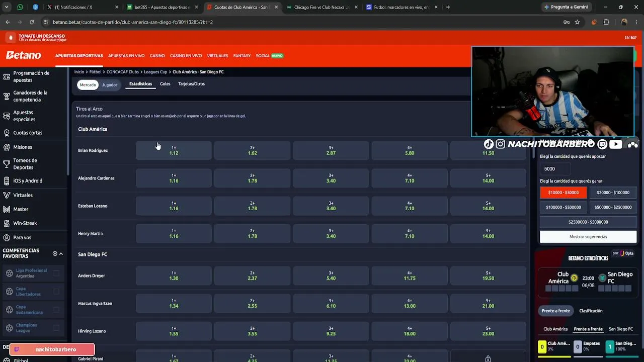This screenshot has width=644, height=362.
Task: Click the bet amount field showing 5000
Action: click(555, 169)
